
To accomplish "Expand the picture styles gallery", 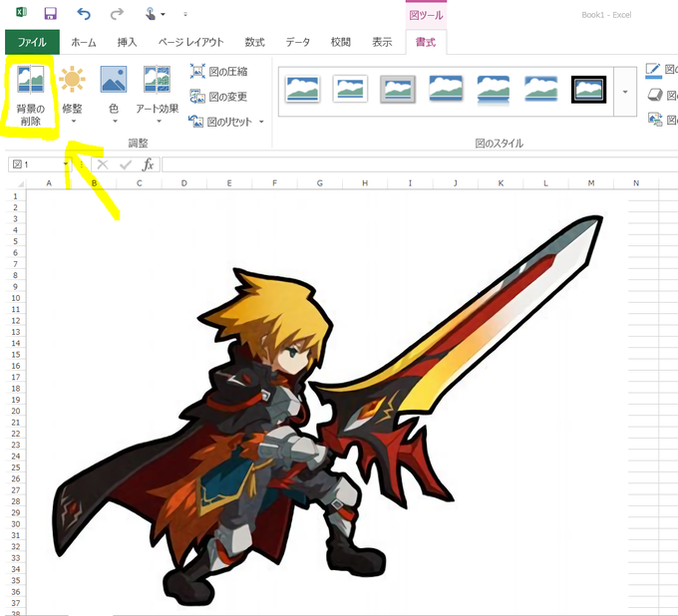I will pos(625,92).
